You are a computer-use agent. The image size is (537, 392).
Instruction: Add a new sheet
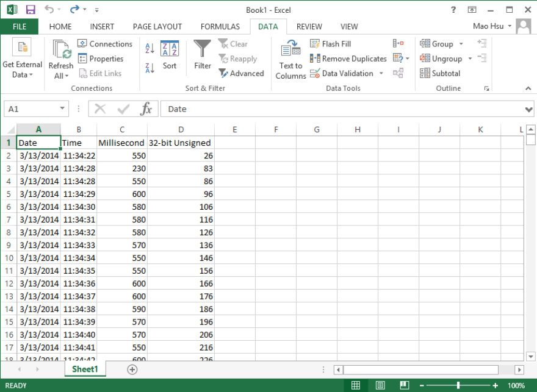tap(132, 369)
